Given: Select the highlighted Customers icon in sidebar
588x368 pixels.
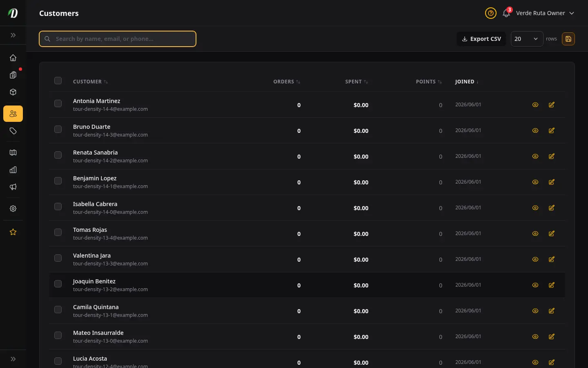Looking at the screenshot, I should [13, 114].
